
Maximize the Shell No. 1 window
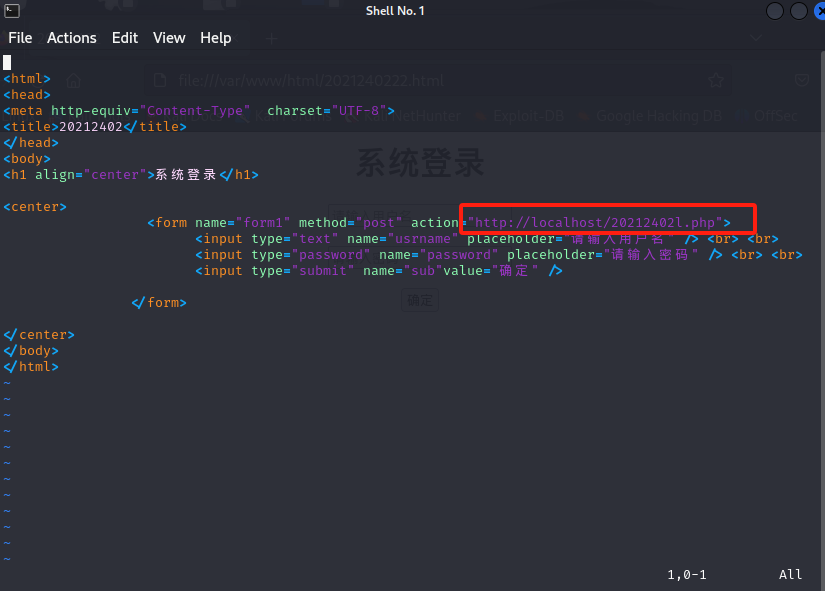[x=798, y=11]
